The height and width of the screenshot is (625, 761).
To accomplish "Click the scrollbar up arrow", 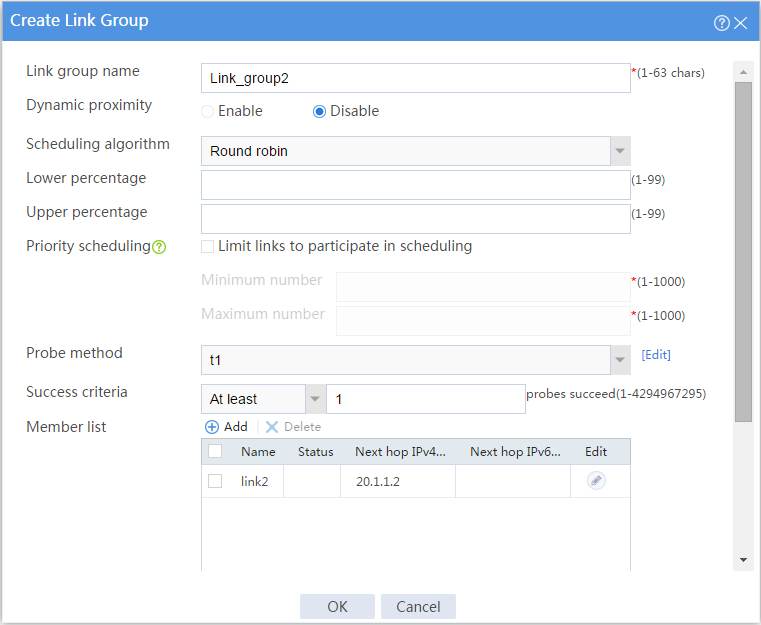I will point(743,72).
